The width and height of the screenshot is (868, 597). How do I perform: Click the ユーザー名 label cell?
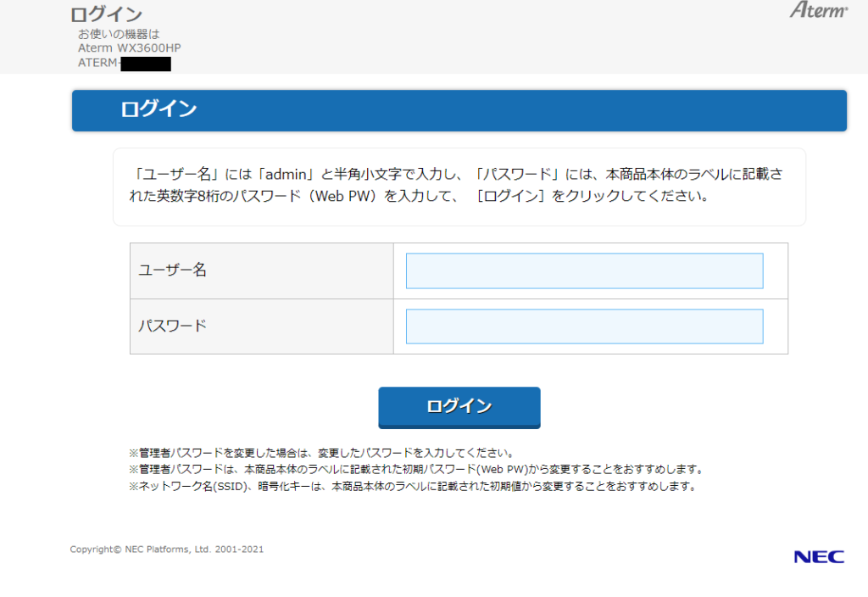tap(261, 271)
